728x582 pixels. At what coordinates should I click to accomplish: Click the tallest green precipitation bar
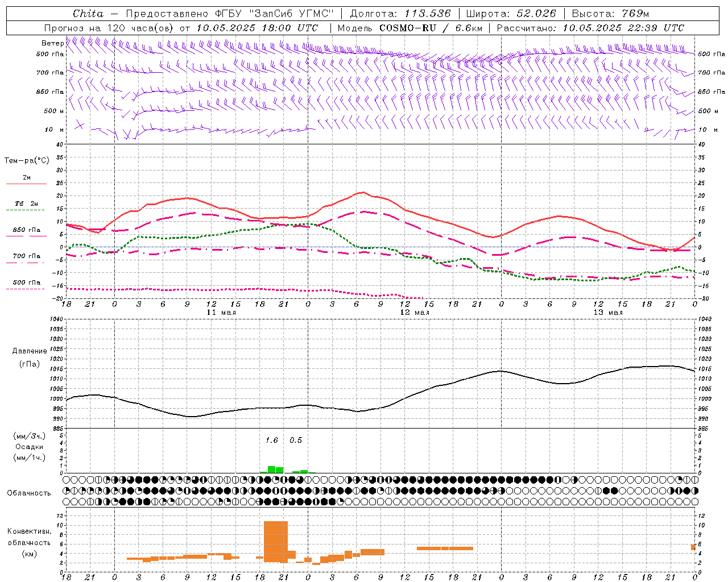coord(272,469)
